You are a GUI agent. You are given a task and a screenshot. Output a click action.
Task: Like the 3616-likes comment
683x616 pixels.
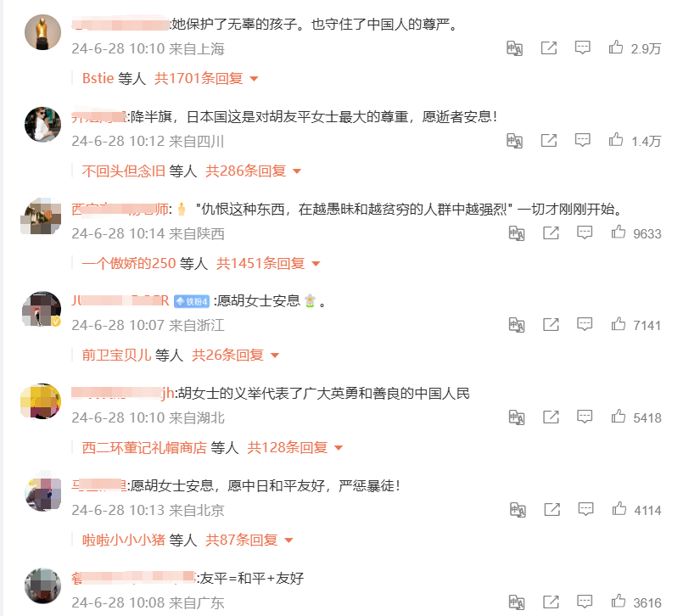[x=619, y=602]
